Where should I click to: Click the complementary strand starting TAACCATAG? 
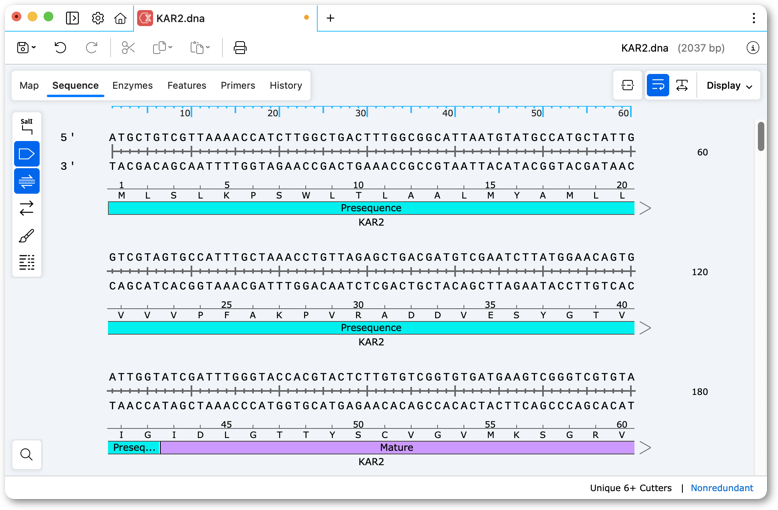point(372,406)
